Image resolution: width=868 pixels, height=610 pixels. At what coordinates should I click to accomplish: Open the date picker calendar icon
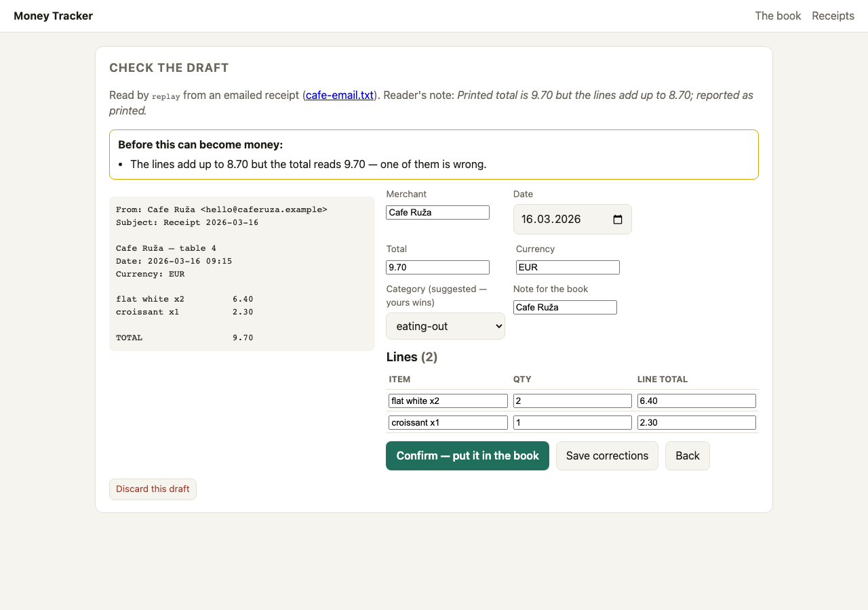[617, 220]
